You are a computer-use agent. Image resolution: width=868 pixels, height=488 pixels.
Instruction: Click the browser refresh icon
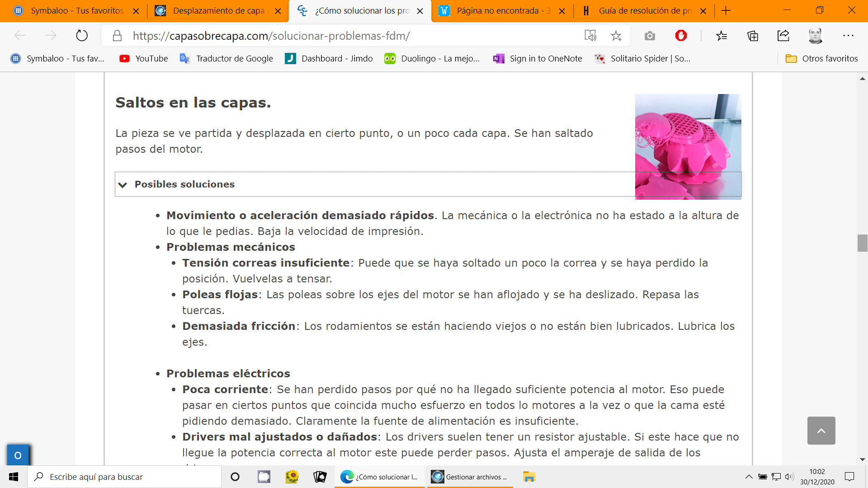(x=82, y=36)
